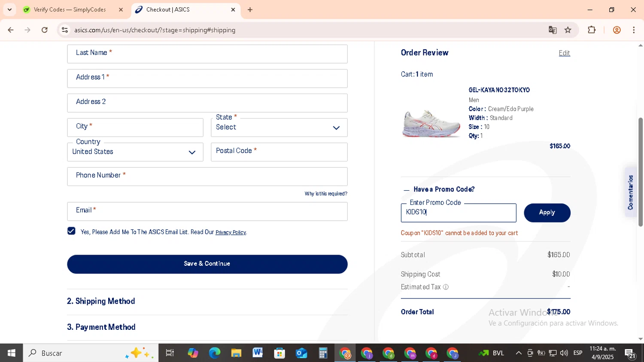
Task: Open the Chrome profile avatar
Action: click(x=617, y=30)
